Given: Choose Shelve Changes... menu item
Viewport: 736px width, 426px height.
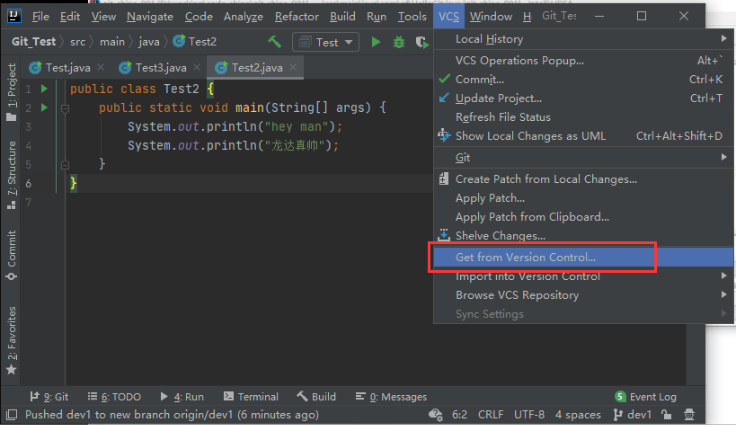Looking at the screenshot, I should coord(583,236).
